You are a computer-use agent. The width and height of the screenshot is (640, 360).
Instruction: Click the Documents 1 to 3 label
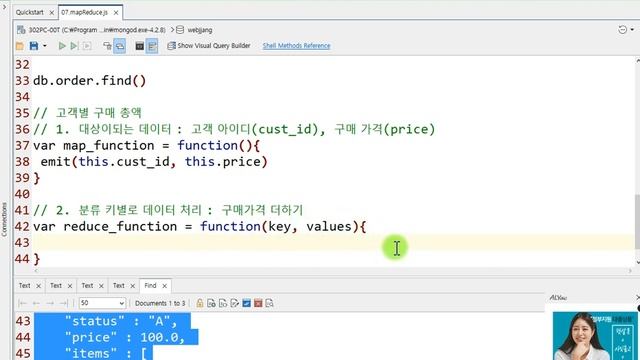160,303
